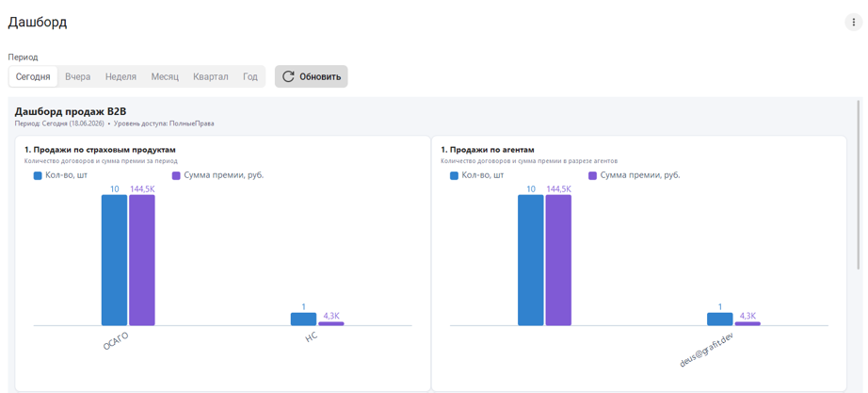Viewport: 868px width, 393px height.
Task: Toggle Кол-во legend in product sales chart
Action: tap(60, 175)
